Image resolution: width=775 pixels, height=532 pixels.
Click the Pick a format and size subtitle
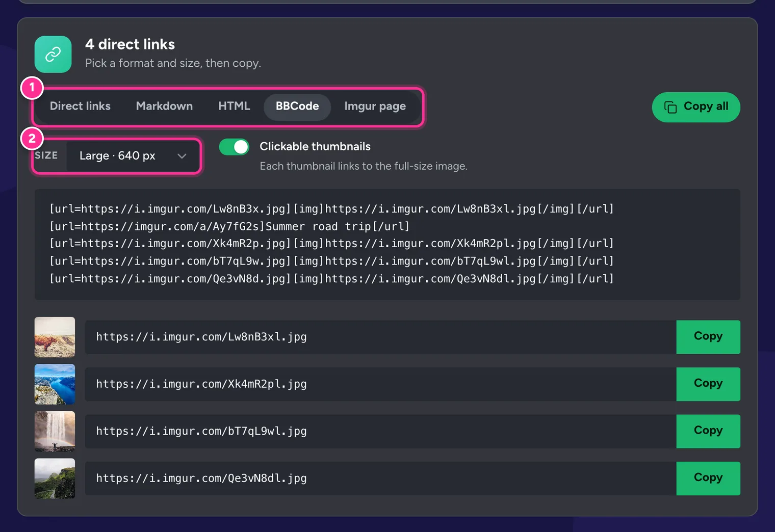(x=173, y=63)
